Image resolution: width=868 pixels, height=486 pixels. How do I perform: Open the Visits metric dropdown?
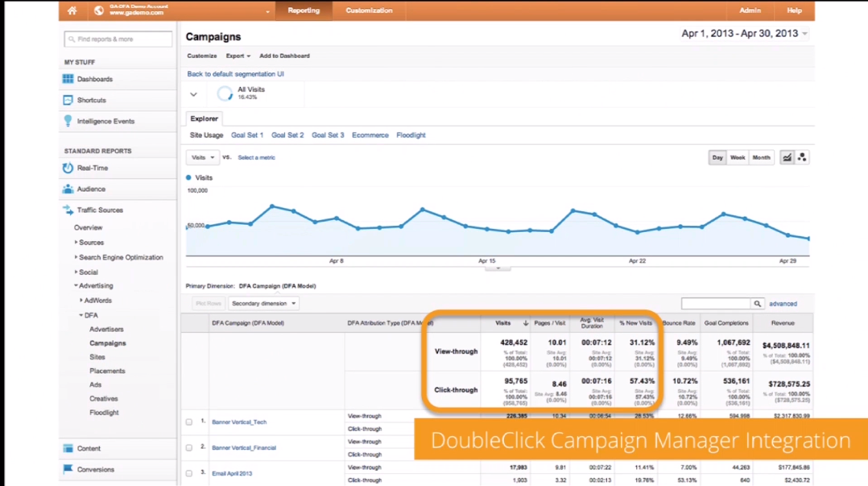click(x=202, y=157)
